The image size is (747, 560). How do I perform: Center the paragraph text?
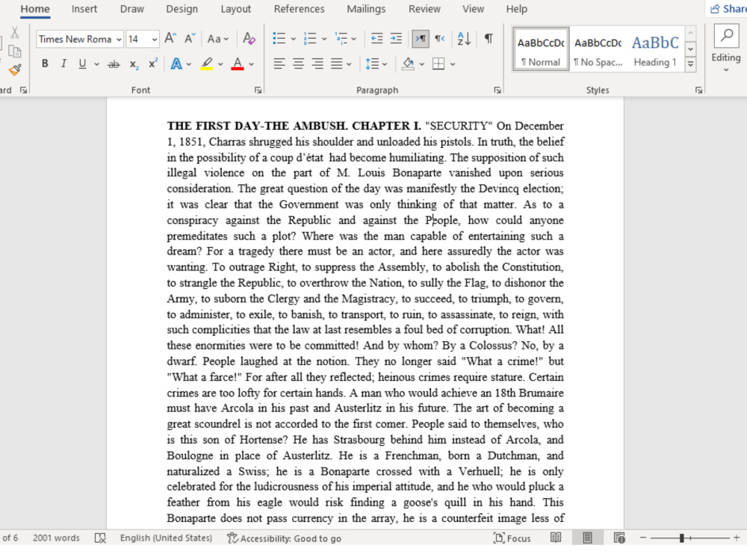pyautogui.click(x=299, y=63)
